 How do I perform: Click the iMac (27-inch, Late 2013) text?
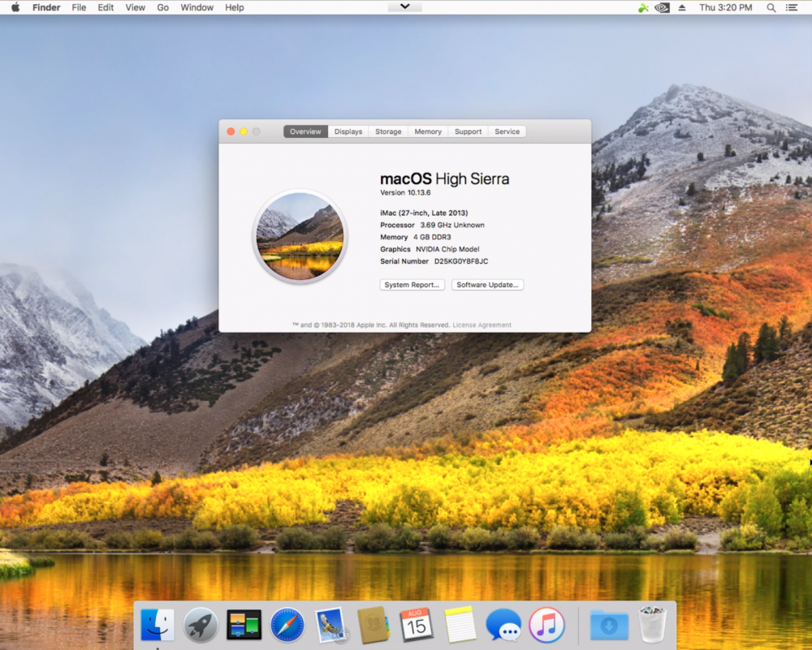pos(424,213)
